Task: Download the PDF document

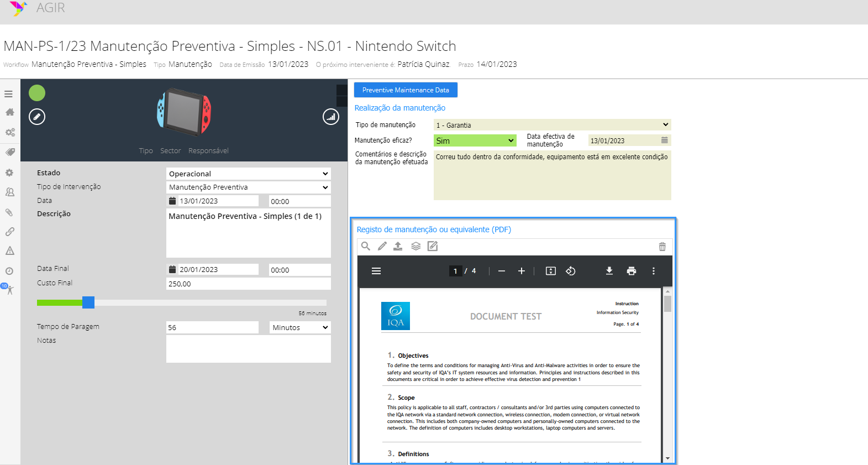Action: point(609,271)
